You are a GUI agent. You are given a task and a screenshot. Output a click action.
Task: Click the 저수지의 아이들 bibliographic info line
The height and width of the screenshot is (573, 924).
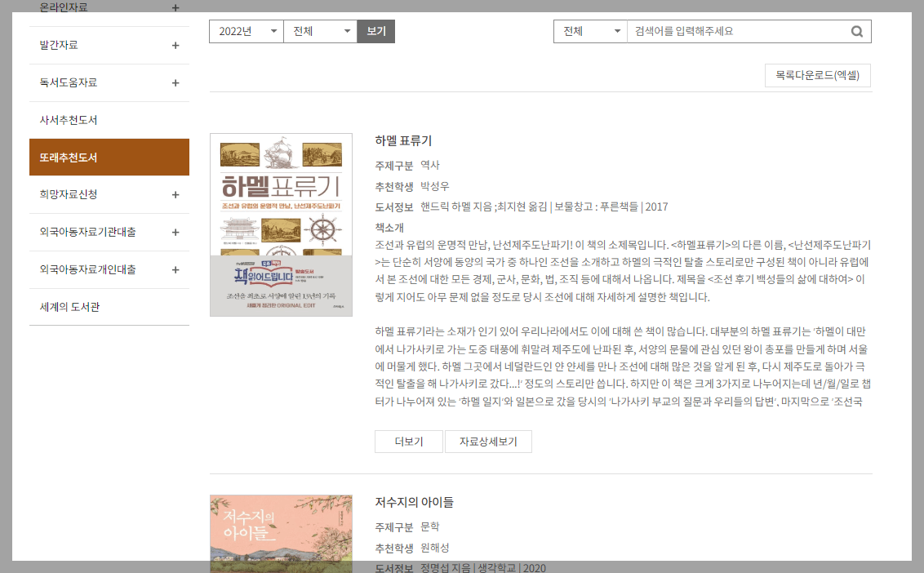click(x=483, y=568)
